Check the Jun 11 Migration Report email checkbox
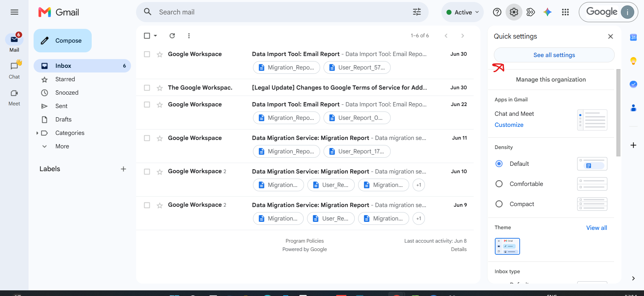Image resolution: width=644 pixels, height=296 pixels. [x=147, y=138]
